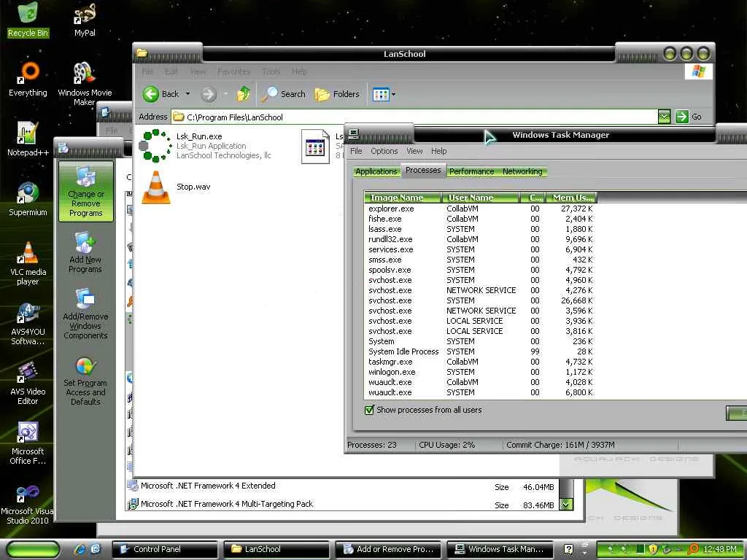Switch to Add or Remove Programs taskbar button

pyautogui.click(x=388, y=549)
